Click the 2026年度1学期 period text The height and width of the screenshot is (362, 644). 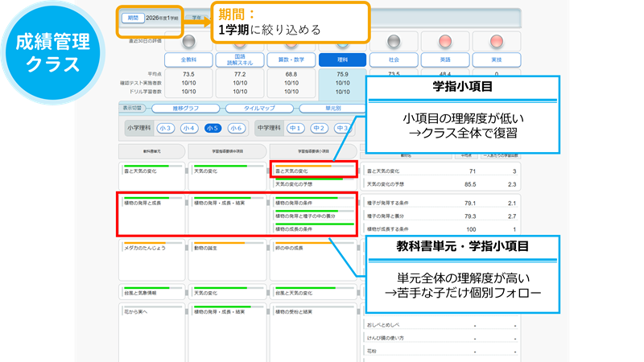(163, 18)
